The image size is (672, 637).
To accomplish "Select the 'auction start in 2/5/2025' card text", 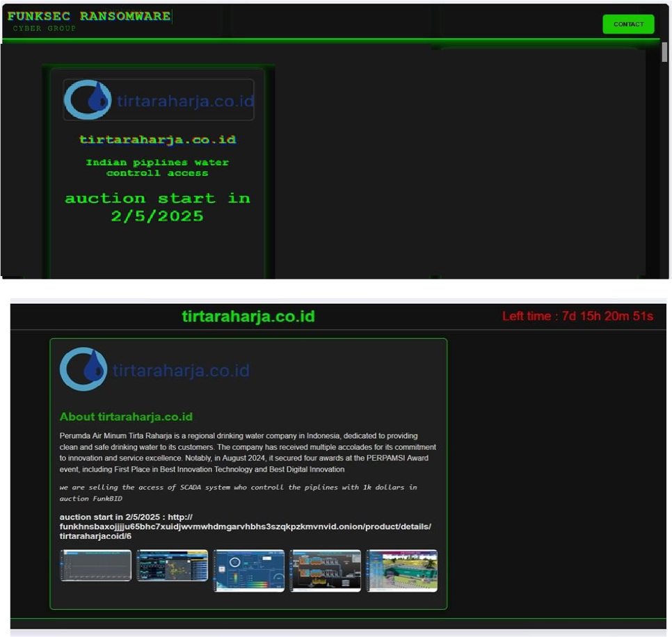I will click(x=157, y=207).
